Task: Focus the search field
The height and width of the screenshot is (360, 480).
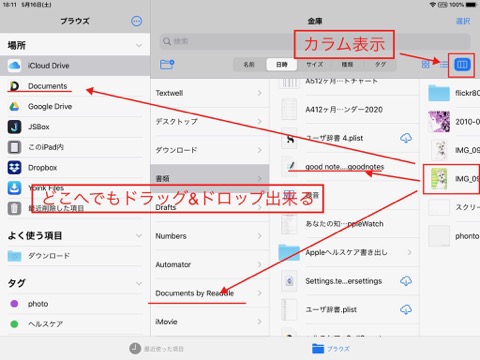Action: point(315,41)
